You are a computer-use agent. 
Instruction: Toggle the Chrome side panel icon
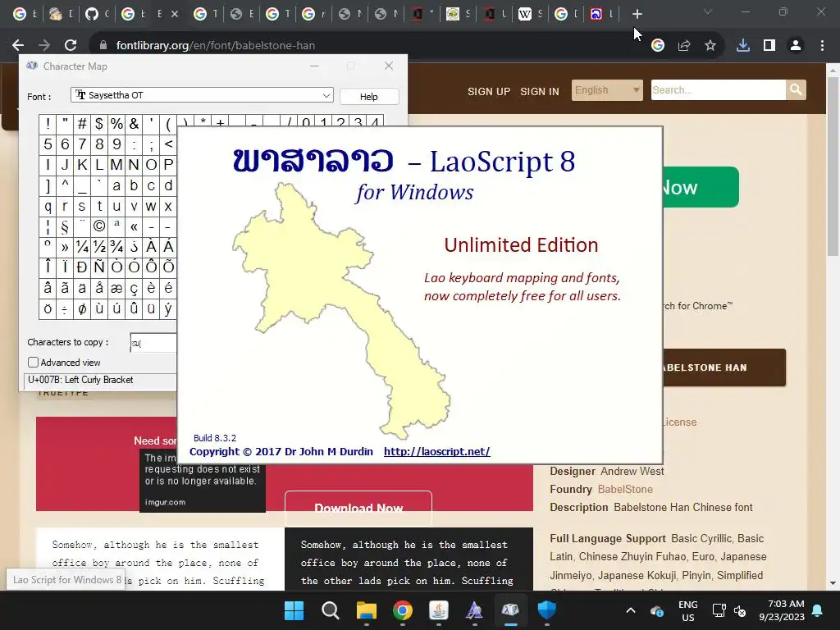click(769, 46)
